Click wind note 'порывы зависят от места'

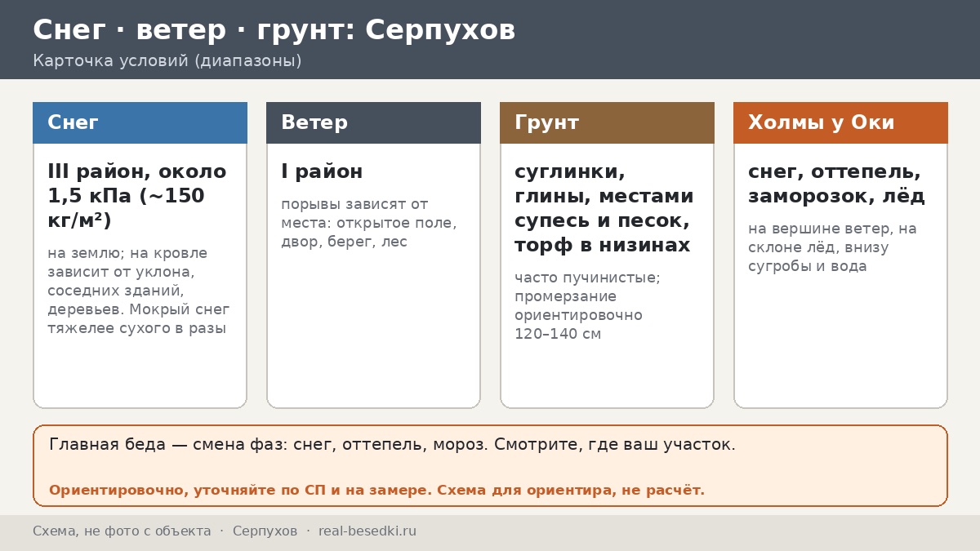click(369, 223)
